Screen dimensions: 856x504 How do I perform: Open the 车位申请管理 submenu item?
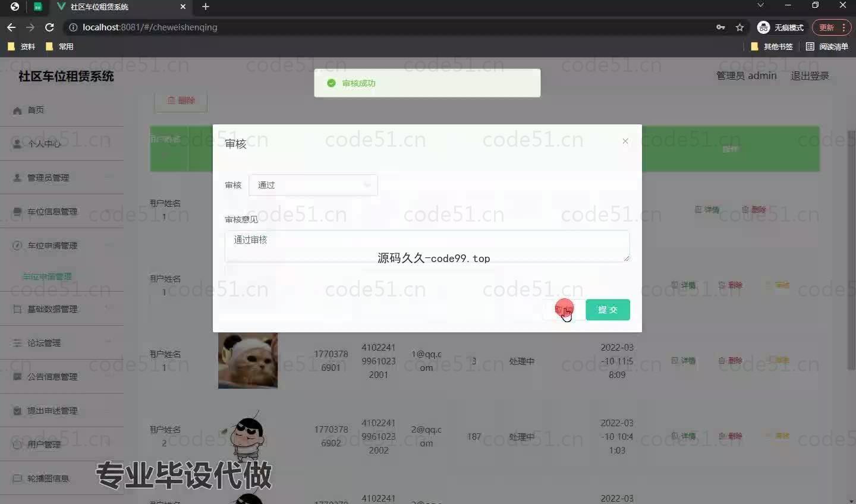47,276
